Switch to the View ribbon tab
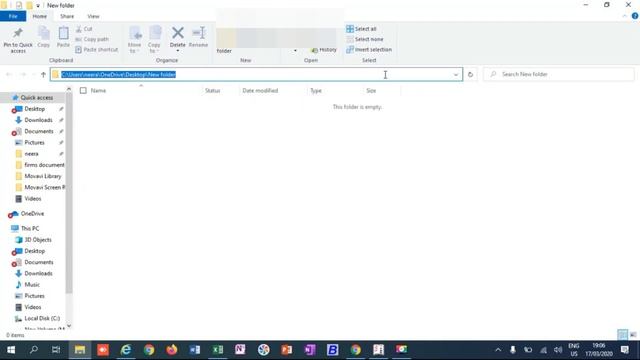 point(93,16)
